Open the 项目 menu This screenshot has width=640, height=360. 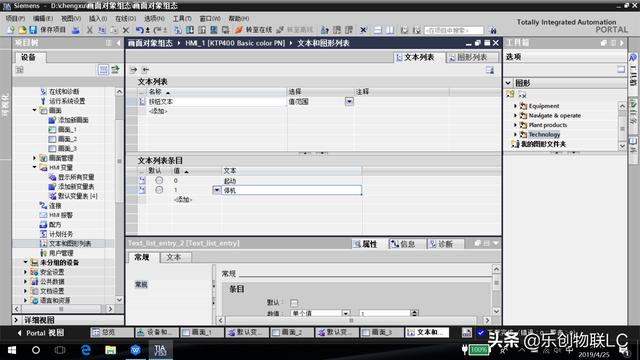pyautogui.click(x=16, y=18)
